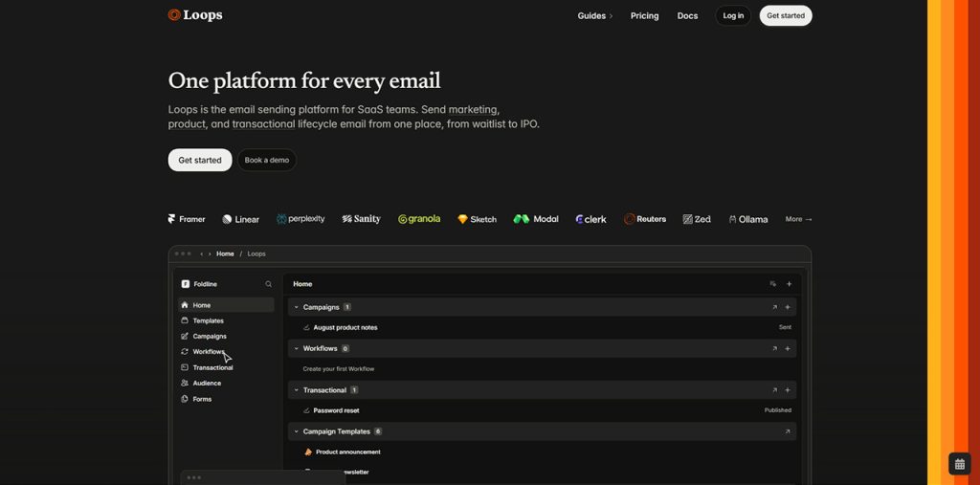Follow the transactional link in the description

pos(263,123)
